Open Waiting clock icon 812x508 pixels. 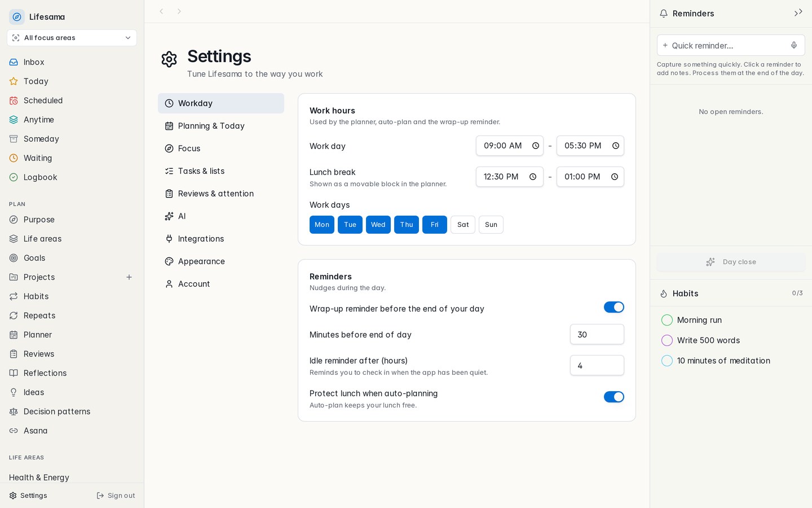pos(14,158)
